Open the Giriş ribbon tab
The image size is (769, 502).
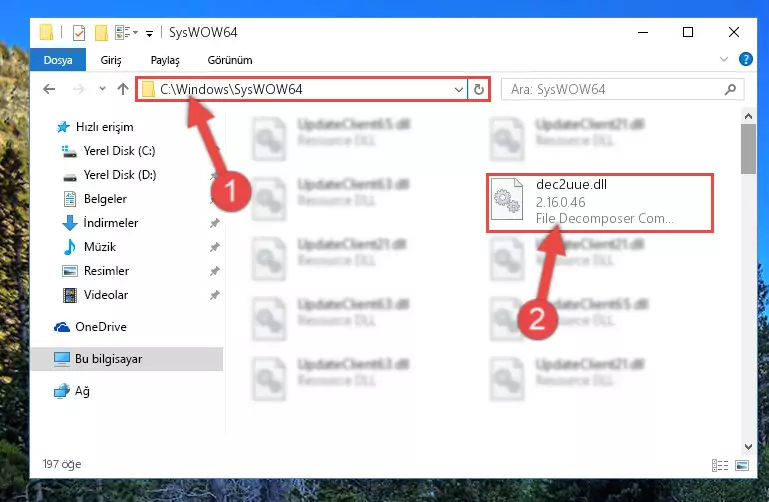(x=111, y=60)
